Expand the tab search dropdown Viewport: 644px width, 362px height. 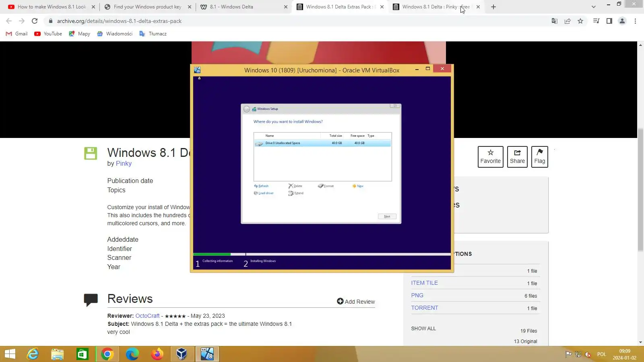click(593, 7)
